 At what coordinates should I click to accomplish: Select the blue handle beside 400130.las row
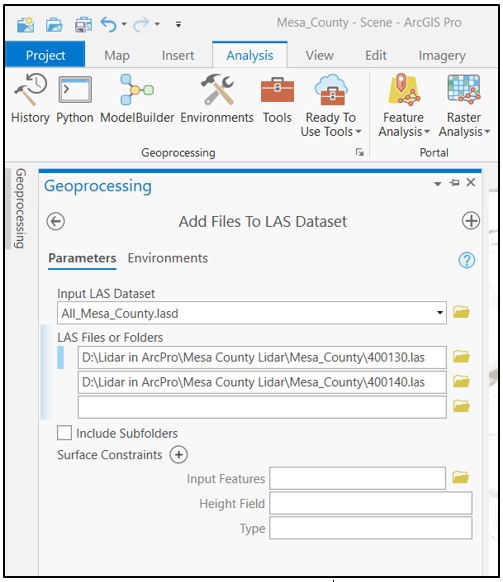(60, 357)
